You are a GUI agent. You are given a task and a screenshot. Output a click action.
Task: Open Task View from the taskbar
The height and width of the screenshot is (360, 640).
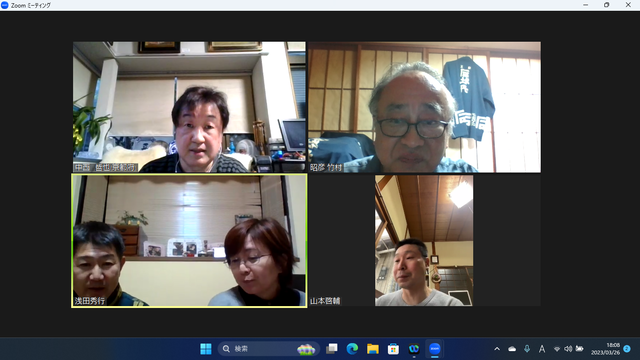[x=332, y=349]
